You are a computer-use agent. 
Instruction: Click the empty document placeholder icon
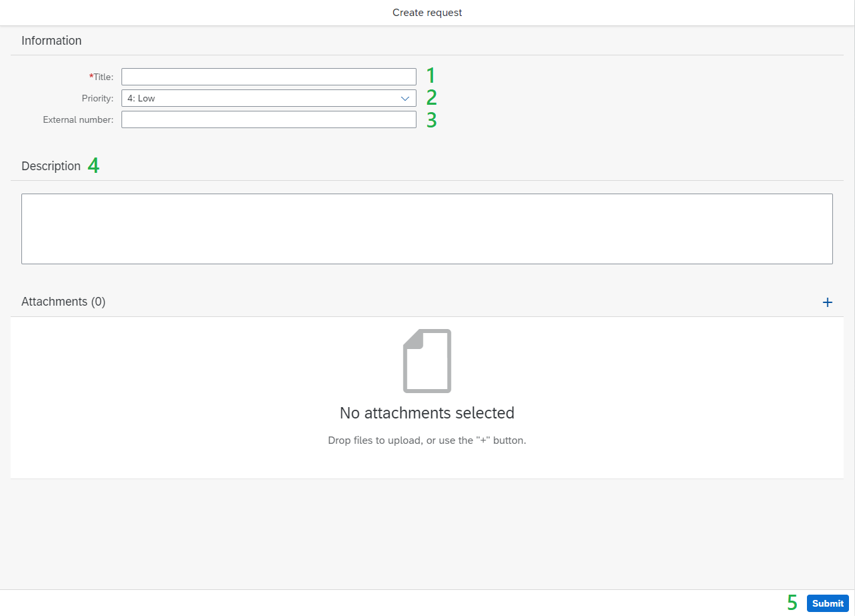point(427,360)
